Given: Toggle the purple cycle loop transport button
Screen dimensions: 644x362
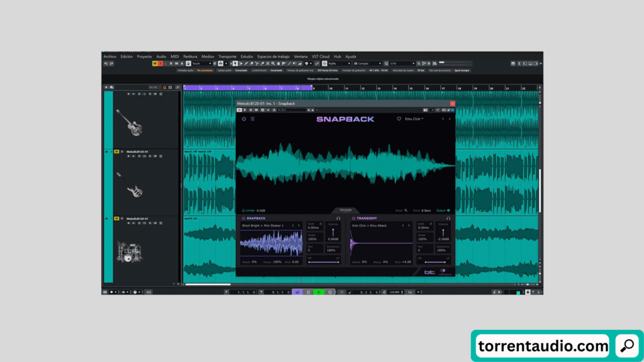Looking at the screenshot, I should (x=297, y=292).
